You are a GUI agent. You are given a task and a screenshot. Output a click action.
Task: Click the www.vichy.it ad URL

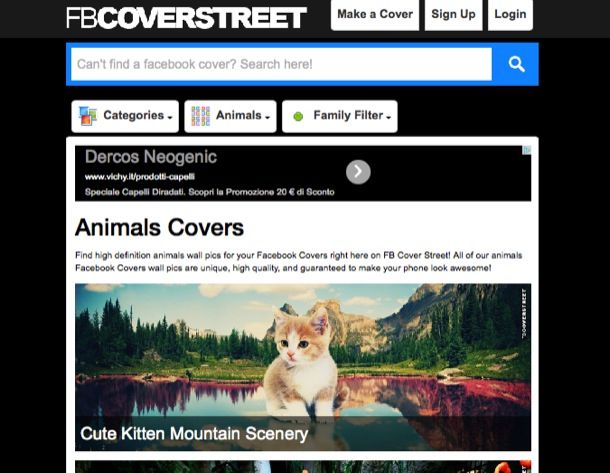[140, 177]
